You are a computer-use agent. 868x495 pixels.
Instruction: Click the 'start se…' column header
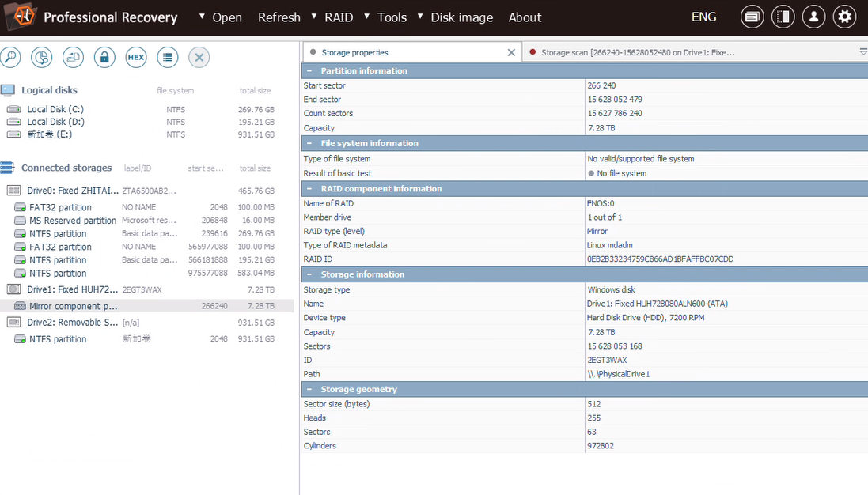(x=206, y=168)
